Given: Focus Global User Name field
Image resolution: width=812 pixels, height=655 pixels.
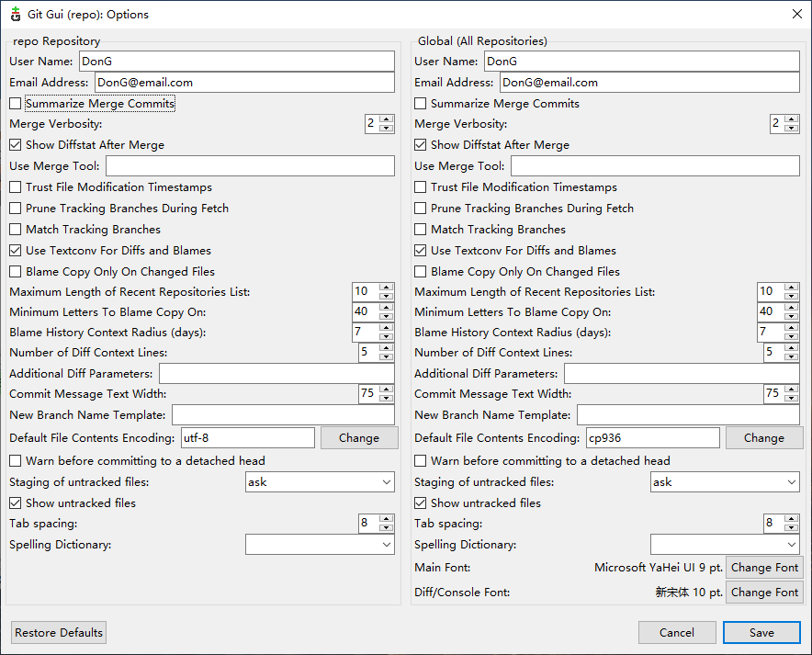Looking at the screenshot, I should (642, 62).
